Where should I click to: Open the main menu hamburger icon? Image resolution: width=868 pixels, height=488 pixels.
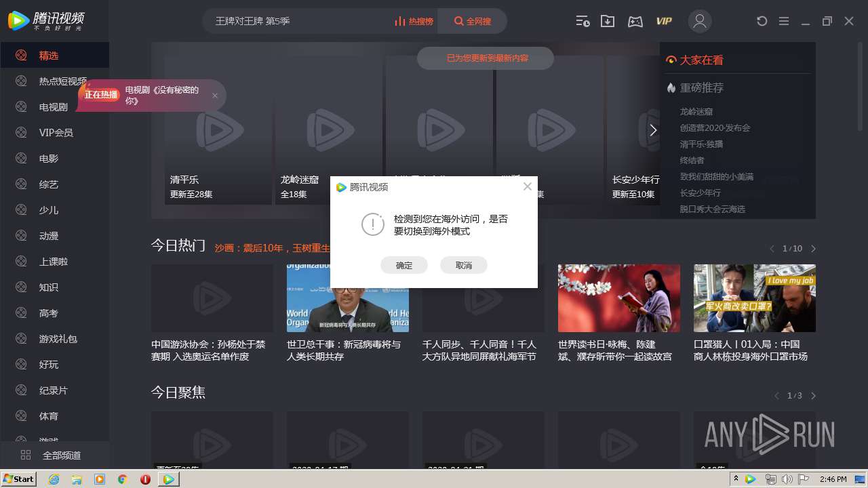784,21
